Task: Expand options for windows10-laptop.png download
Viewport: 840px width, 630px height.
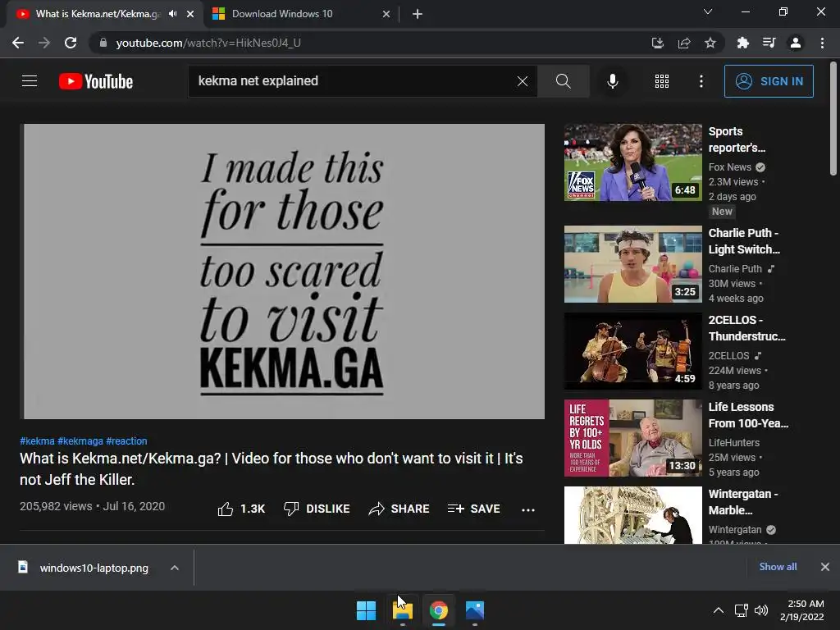Action: click(175, 568)
